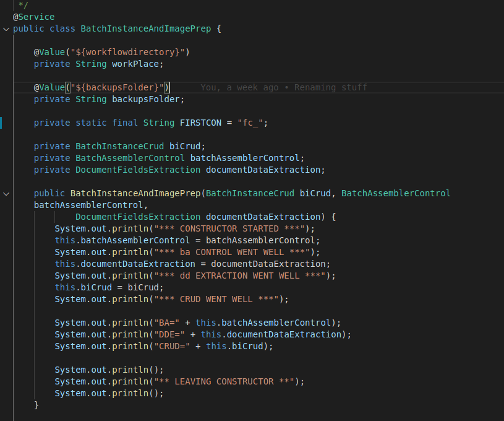Collapse the BatchInstanceAndImagePrep class body

point(6,28)
